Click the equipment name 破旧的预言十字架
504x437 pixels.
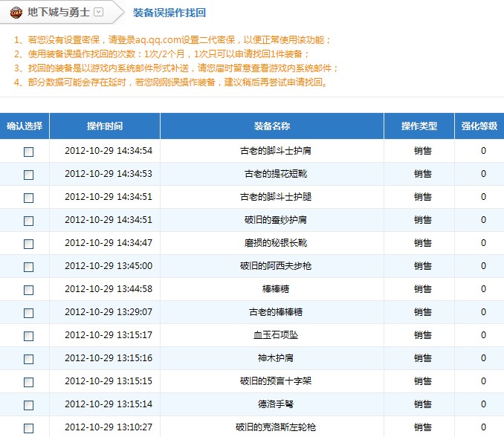[276, 381]
